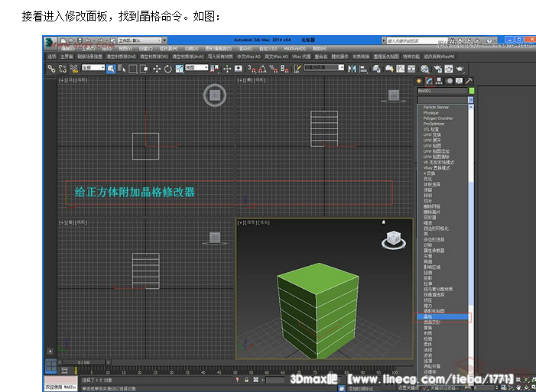This screenshot has height=392, width=536.
Task: Choose Physique from modifier list
Action: 430,113
